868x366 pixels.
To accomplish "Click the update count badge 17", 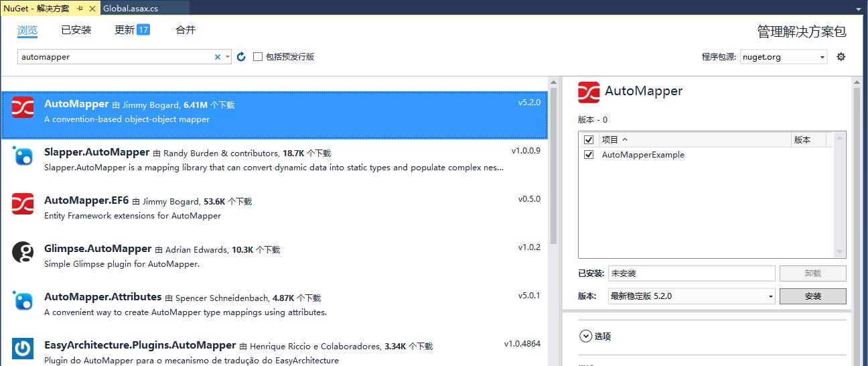I will [x=143, y=29].
